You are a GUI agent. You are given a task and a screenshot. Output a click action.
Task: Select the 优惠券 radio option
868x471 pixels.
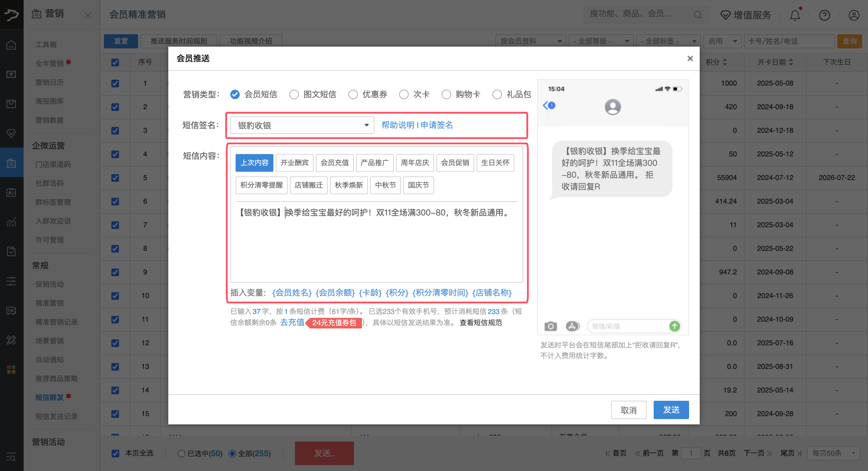point(353,94)
